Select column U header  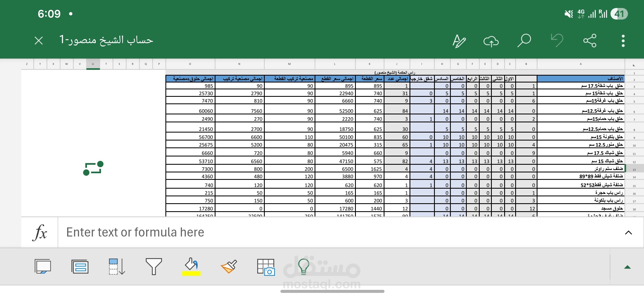click(93, 64)
